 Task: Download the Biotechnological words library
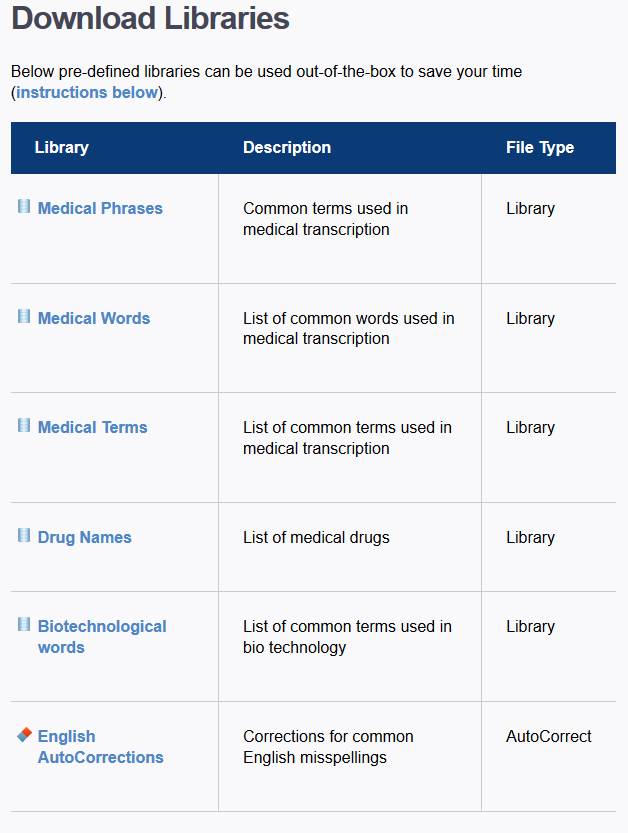(102, 636)
